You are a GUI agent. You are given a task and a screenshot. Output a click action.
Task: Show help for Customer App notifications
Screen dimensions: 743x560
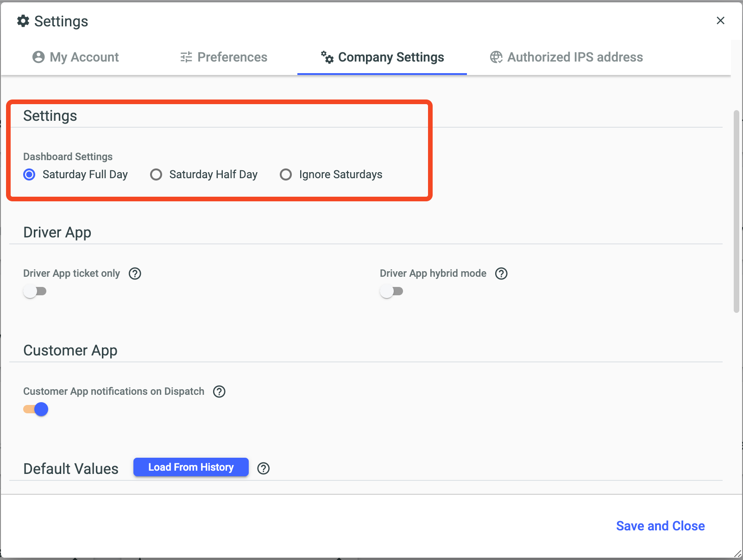pos(219,392)
